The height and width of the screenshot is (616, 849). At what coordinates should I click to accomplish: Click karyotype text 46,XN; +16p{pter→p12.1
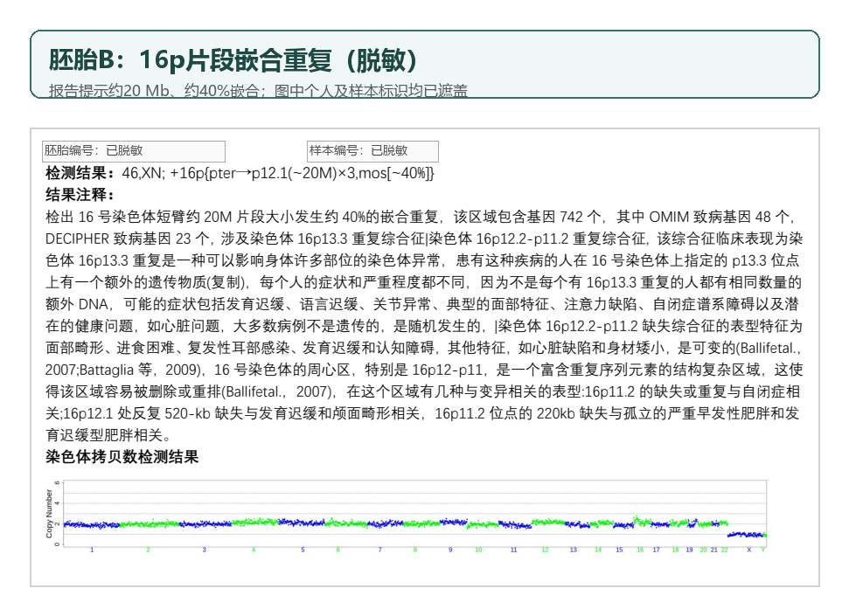click(x=204, y=173)
